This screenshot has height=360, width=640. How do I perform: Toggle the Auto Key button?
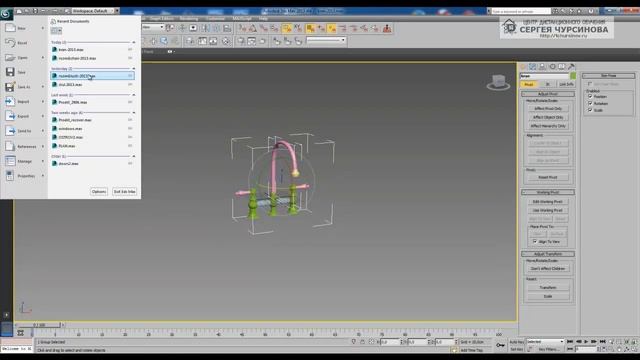click(516, 342)
